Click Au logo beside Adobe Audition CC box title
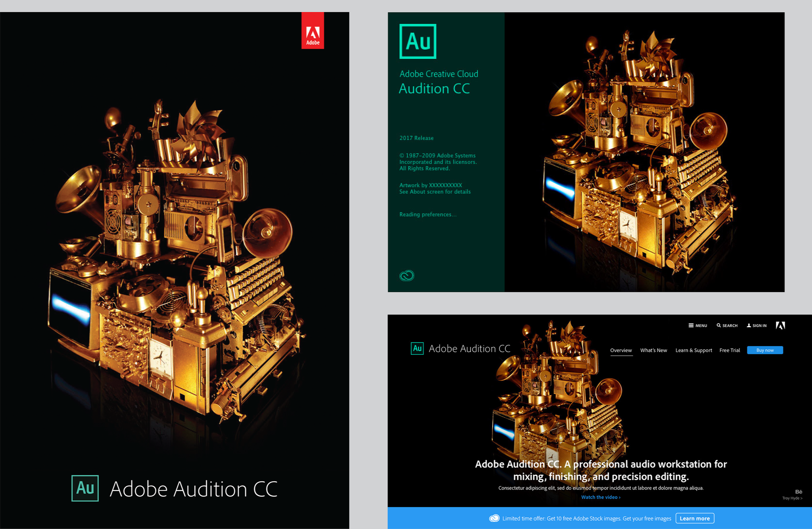 [x=85, y=488]
